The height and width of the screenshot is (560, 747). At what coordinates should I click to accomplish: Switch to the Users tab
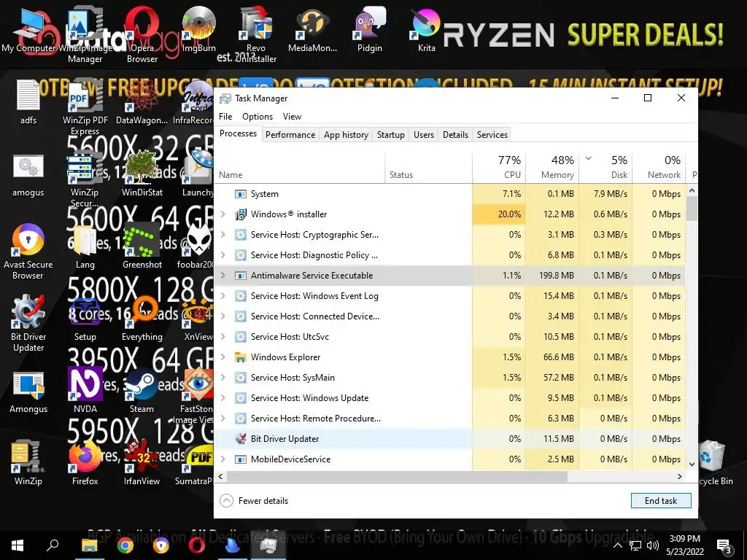tap(424, 135)
